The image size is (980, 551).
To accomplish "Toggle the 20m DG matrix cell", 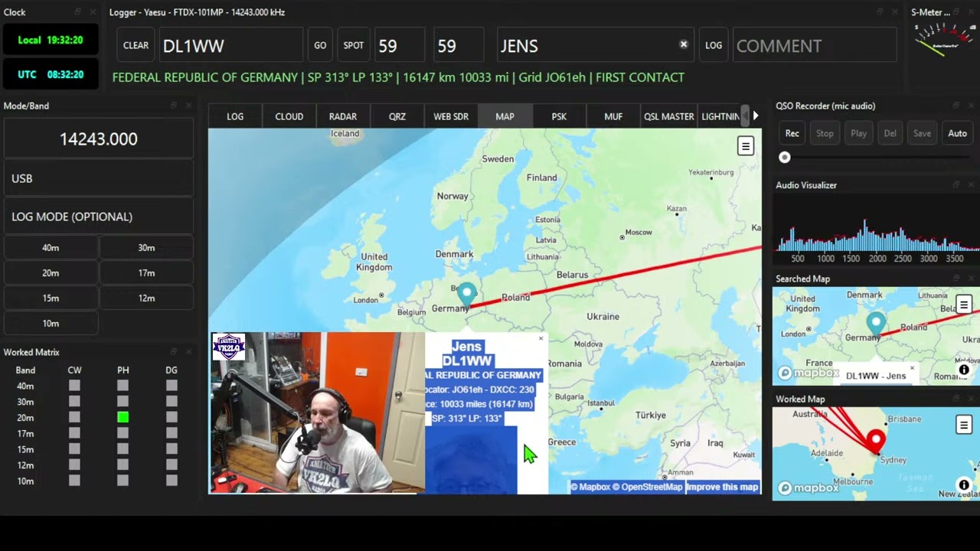I will (171, 417).
